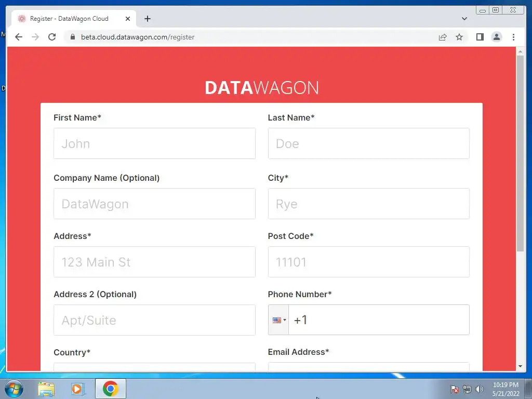532x399 pixels.
Task: Click the Address 2 Apt/Suite field
Action: click(x=154, y=320)
